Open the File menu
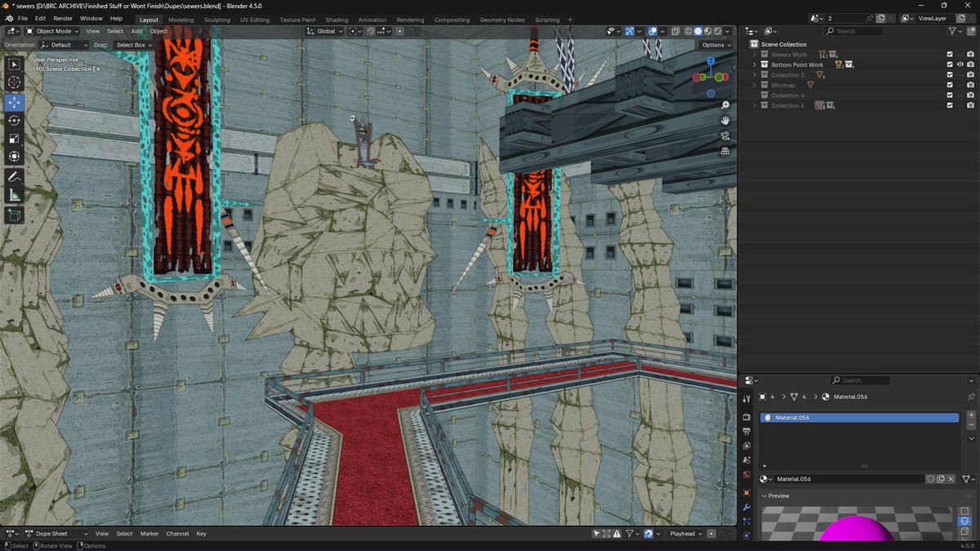The height and width of the screenshot is (551, 980). tap(22, 18)
